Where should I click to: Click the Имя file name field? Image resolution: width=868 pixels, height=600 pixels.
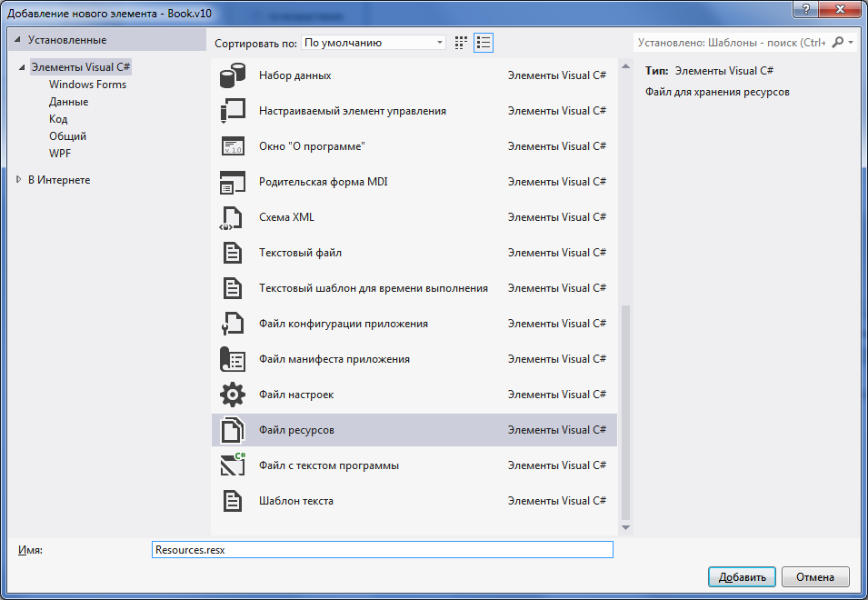pos(383,550)
